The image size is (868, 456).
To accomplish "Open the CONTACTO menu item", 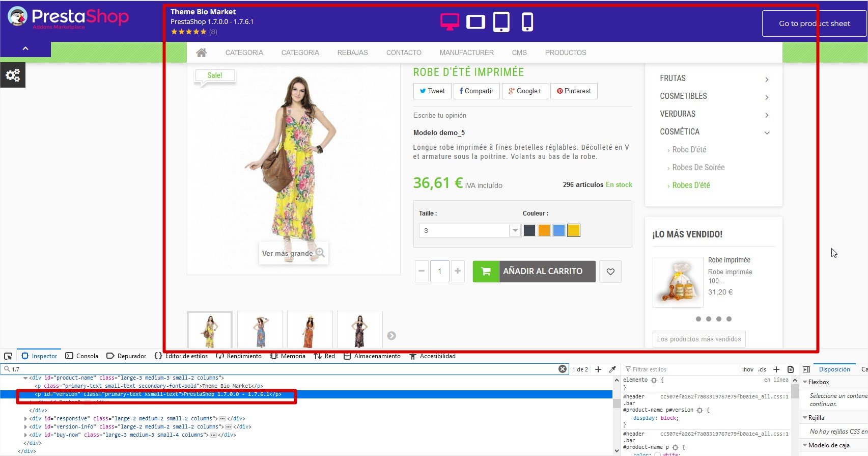I will 404,52.
